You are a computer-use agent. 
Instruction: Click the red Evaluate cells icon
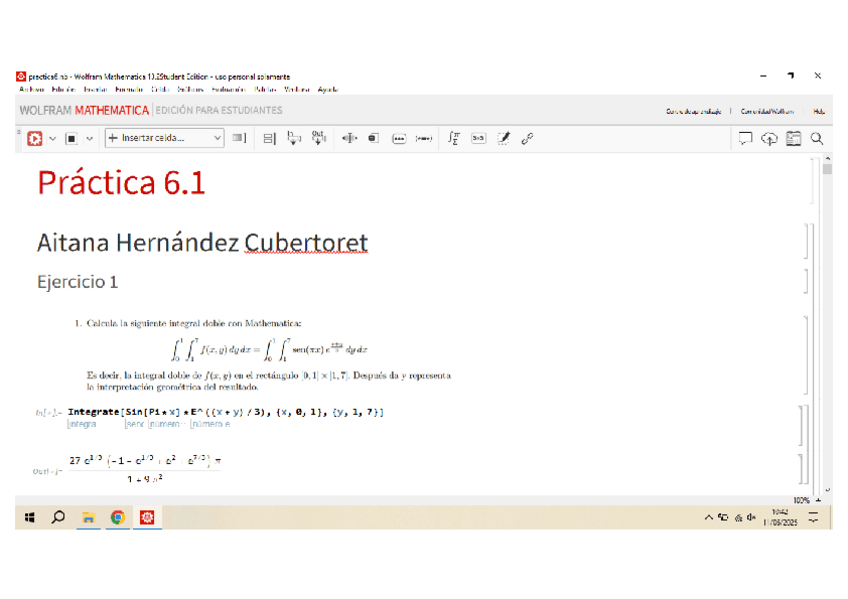(35, 138)
